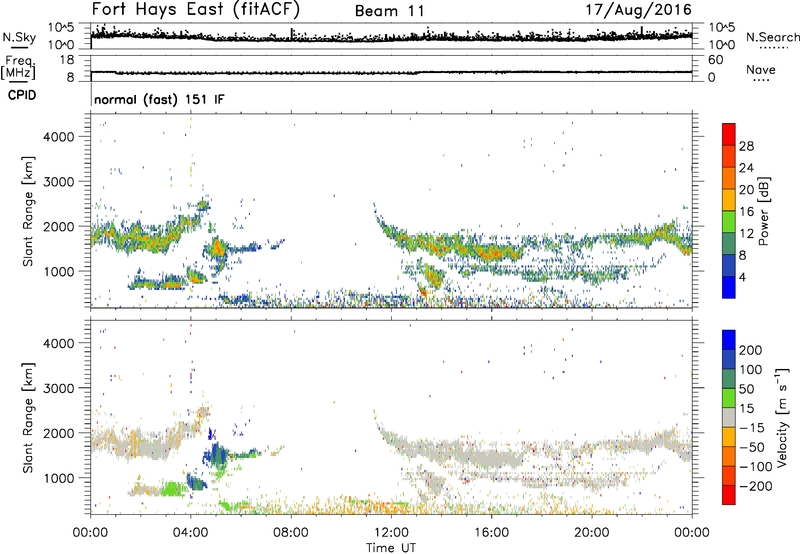Click the '08:00' time axis label
Image resolution: width=800 pixels, height=554 pixels.
point(291,533)
